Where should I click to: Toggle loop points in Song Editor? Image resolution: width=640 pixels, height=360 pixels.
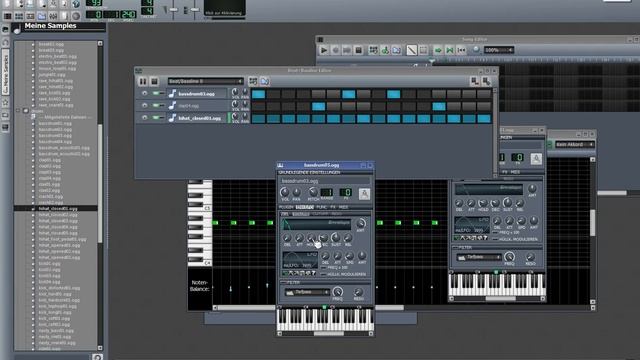click(450, 50)
